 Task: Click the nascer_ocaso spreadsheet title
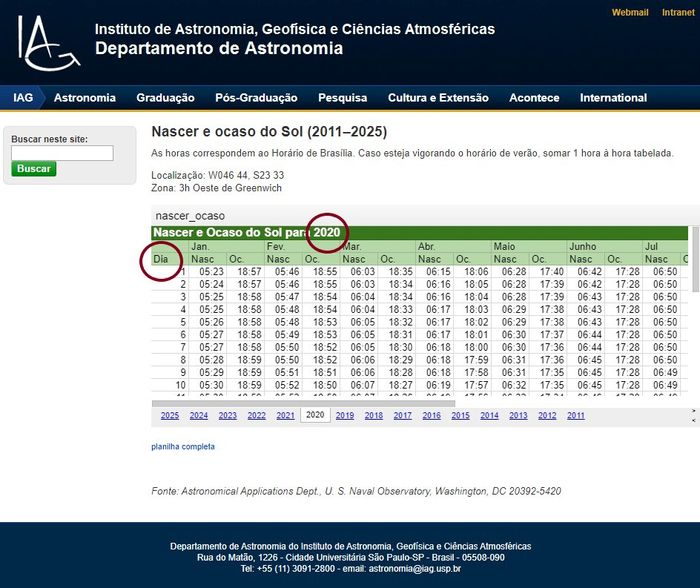pyautogui.click(x=190, y=216)
